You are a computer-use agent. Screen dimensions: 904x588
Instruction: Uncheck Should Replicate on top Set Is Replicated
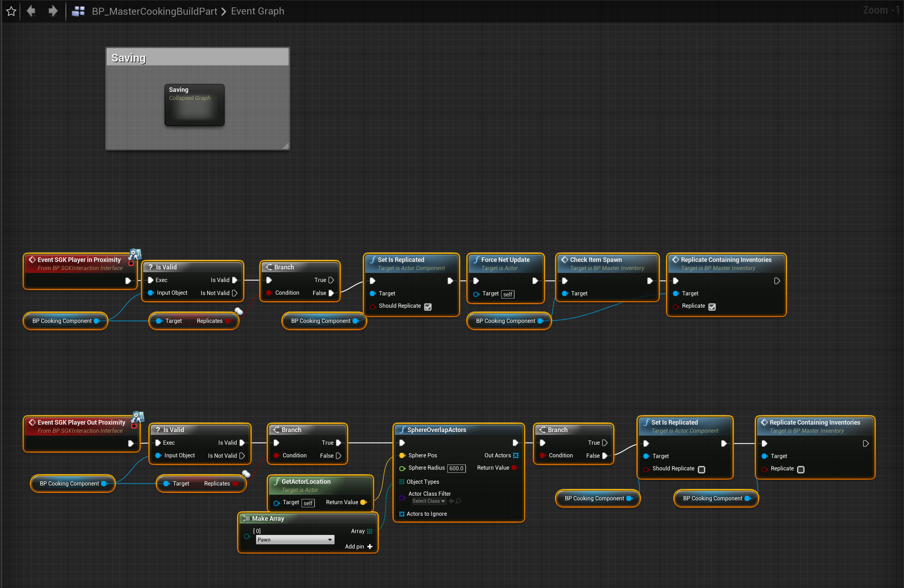tap(428, 307)
